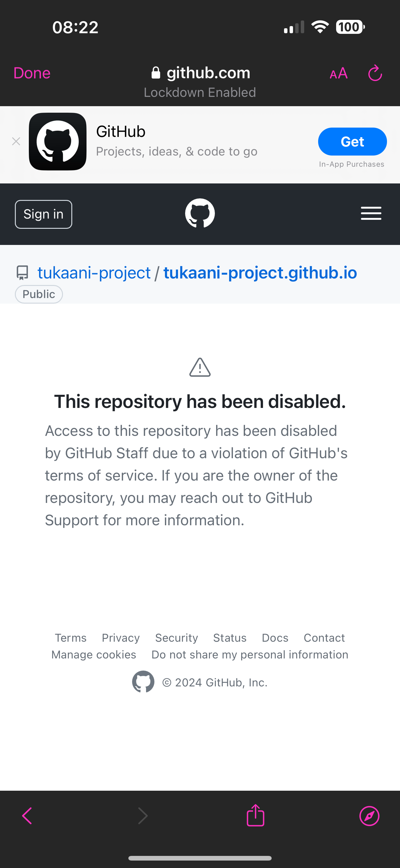The width and height of the screenshot is (400, 868).
Task: Tap the browser back arrow
Action: point(27,816)
